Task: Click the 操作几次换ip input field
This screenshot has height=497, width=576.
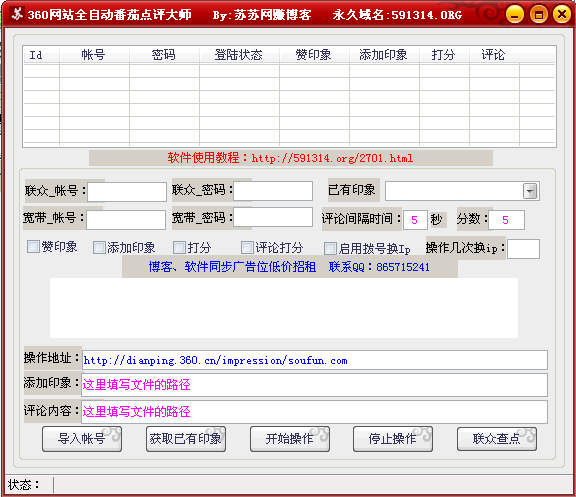Action: click(x=523, y=249)
